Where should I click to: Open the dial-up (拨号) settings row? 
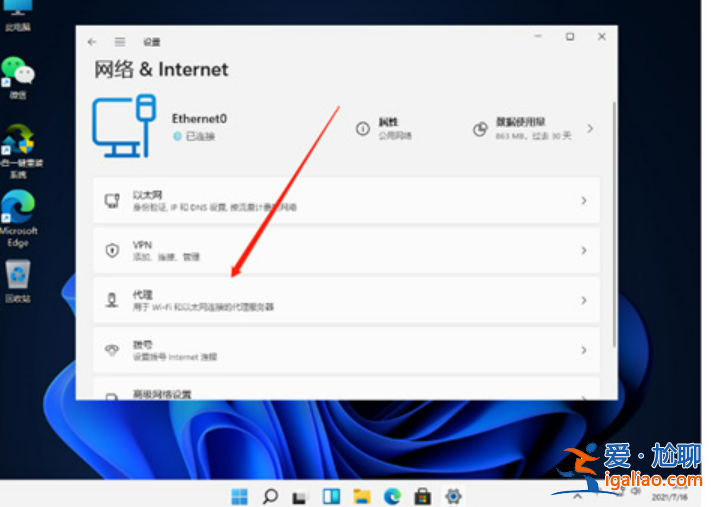[346, 350]
